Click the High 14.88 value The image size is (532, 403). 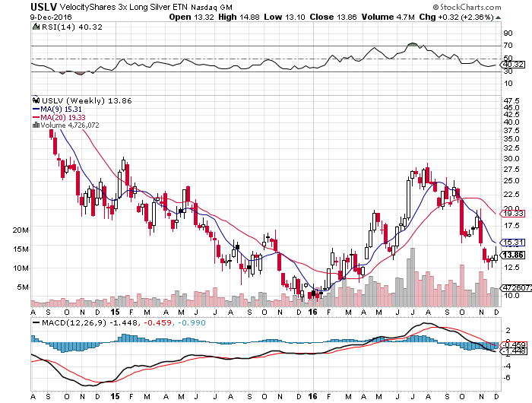[239, 17]
